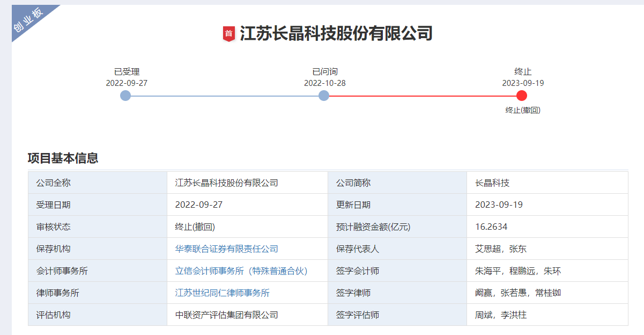Click the 公司全称 label cell
This screenshot has height=335, width=644.
tap(98, 183)
